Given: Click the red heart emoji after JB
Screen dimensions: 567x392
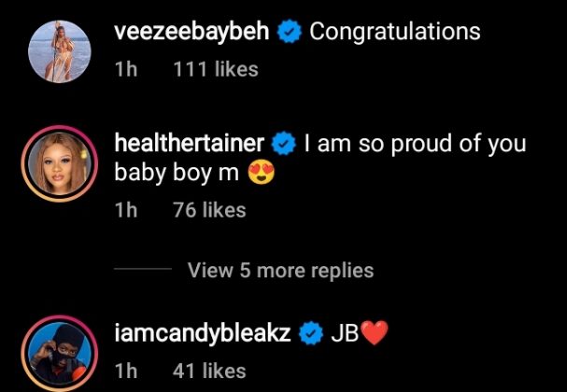Looking at the screenshot, I should (373, 334).
